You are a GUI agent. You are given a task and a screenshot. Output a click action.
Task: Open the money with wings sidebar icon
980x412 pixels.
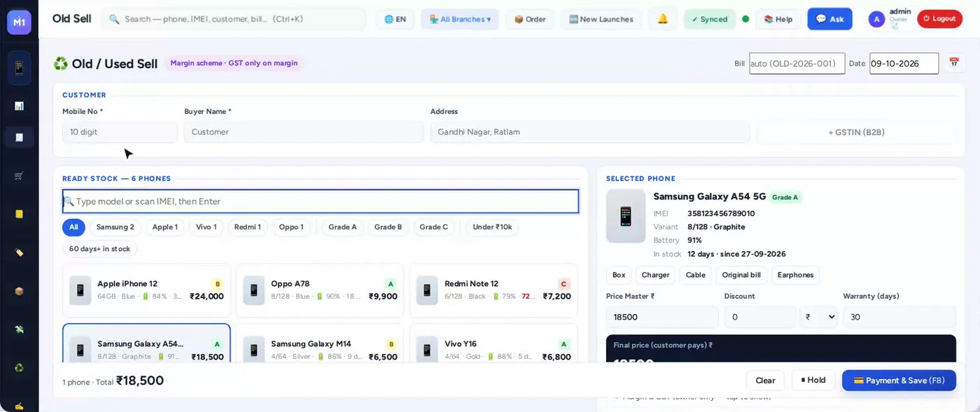19,329
